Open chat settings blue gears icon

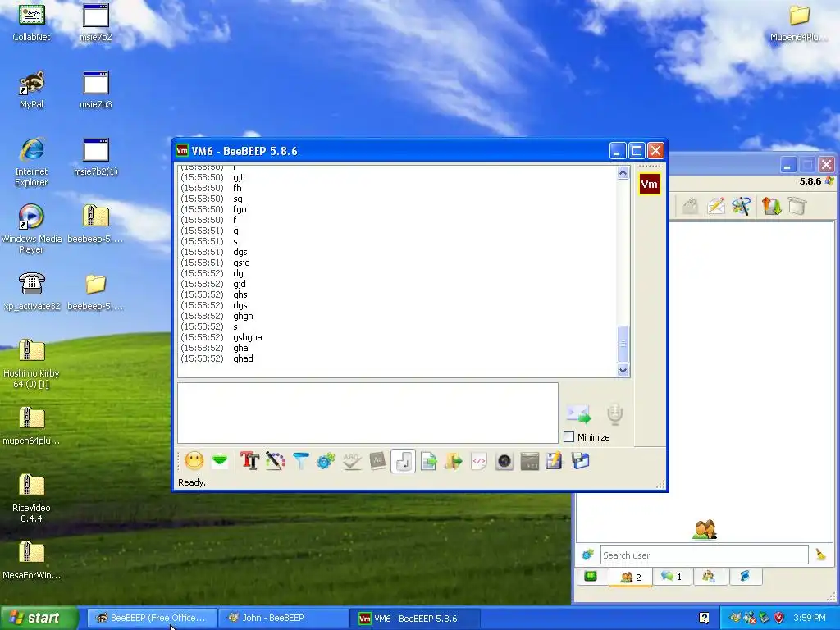tap(326, 461)
